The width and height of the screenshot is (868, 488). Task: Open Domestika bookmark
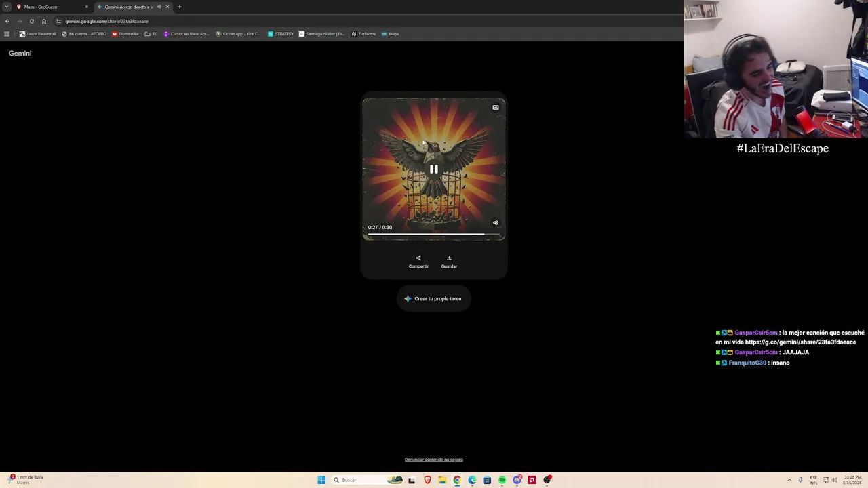coord(125,34)
